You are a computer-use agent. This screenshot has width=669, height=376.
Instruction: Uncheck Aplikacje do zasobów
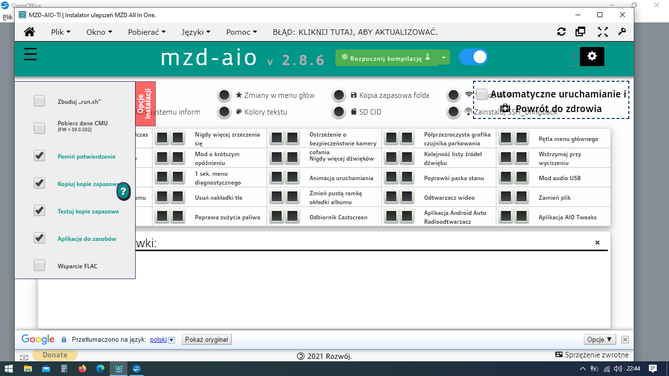(x=39, y=238)
